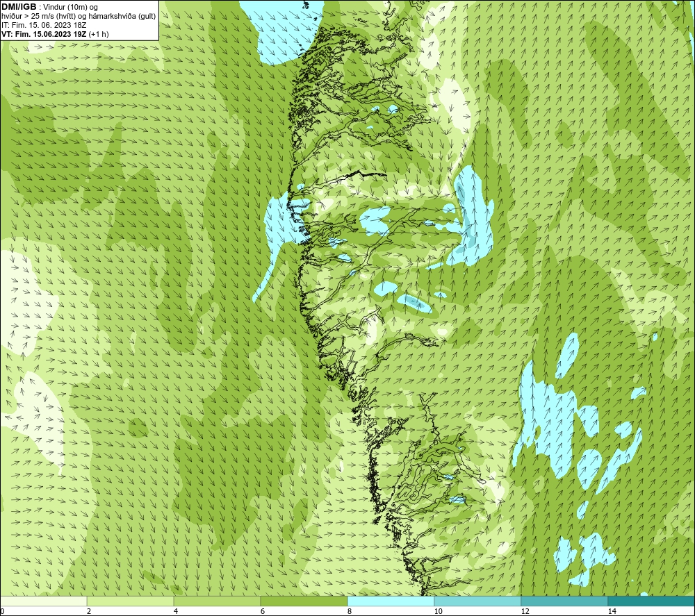Click the scale label '14'
Image resolution: width=695 pixels, height=616 pixels.
(612, 611)
